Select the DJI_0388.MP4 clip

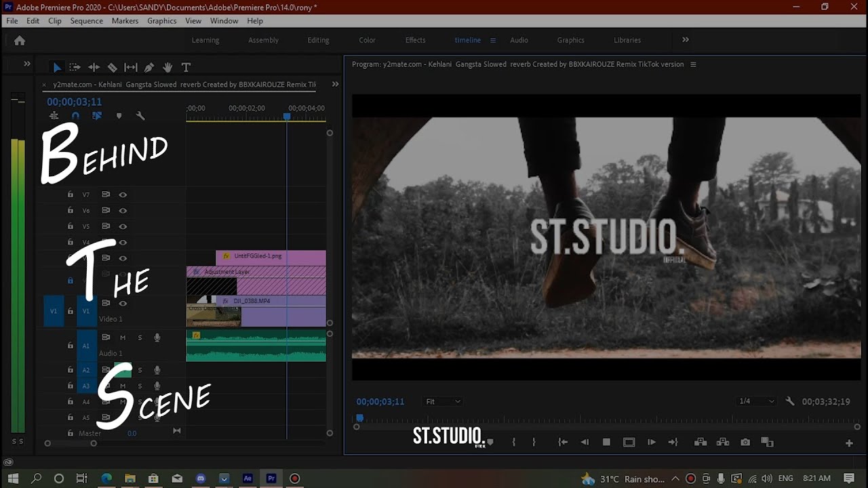click(x=273, y=311)
